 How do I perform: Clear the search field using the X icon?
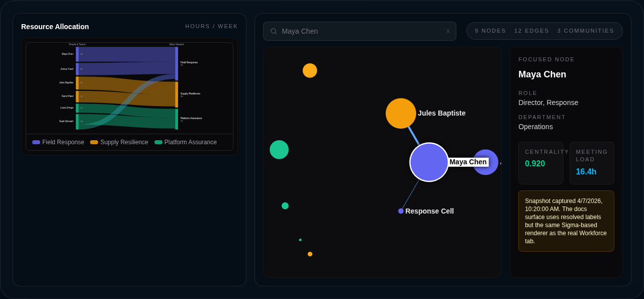click(x=447, y=31)
